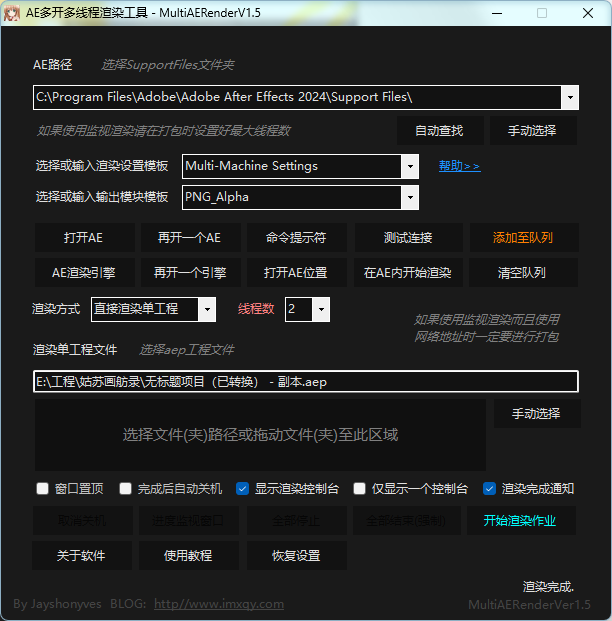Minimize the MultiAERender window
This screenshot has width=612, height=621.
pos(497,13)
